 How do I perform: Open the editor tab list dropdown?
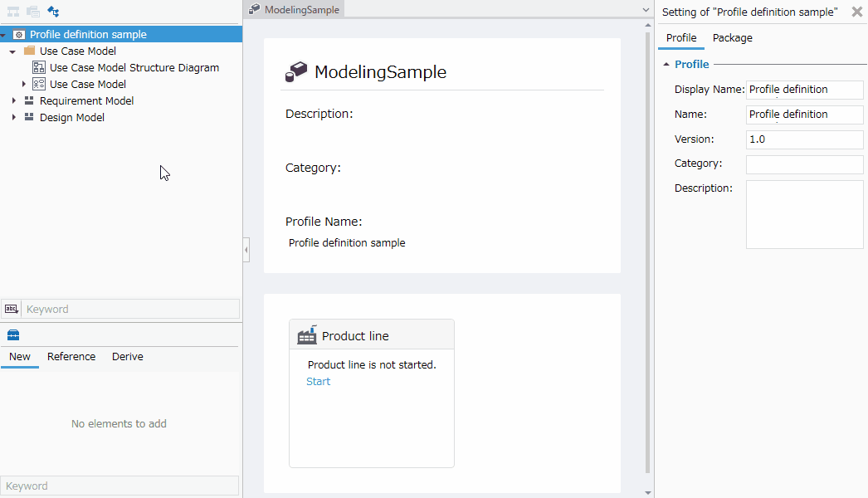pyautogui.click(x=646, y=10)
